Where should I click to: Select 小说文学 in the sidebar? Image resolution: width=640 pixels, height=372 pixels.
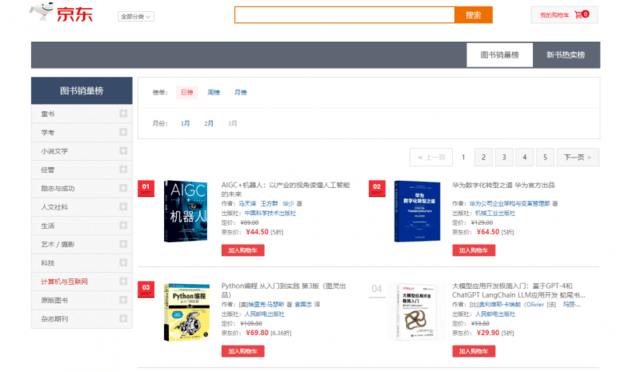pos(54,151)
